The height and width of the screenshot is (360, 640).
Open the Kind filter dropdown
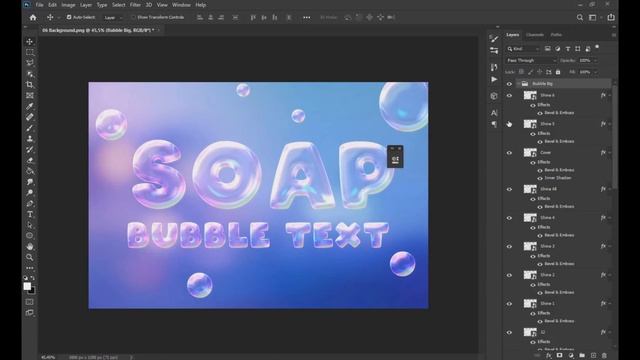(523, 49)
